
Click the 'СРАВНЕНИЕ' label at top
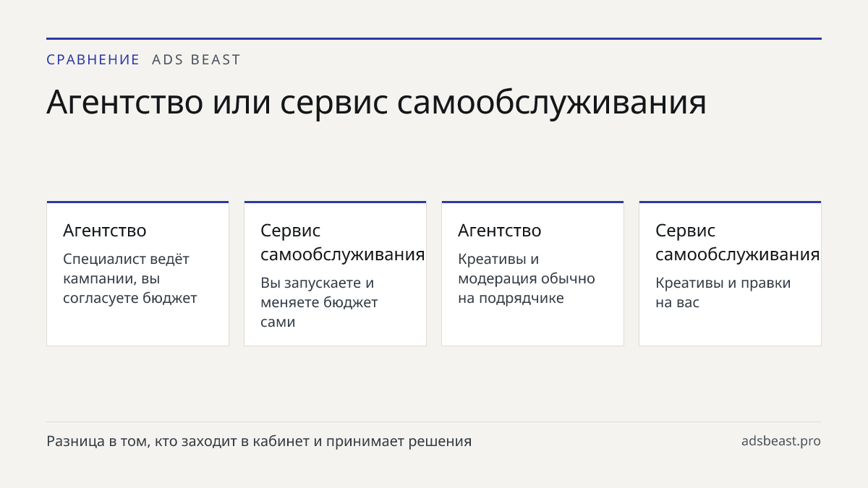[93, 60]
